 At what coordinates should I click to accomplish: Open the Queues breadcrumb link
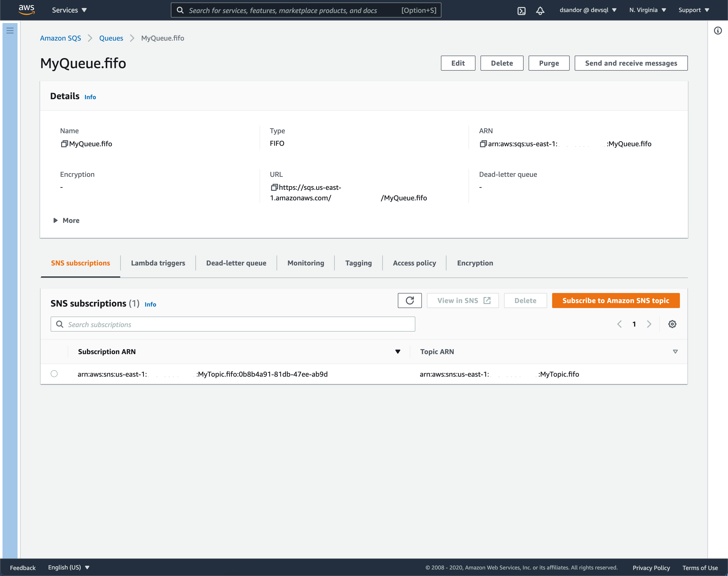tap(111, 38)
